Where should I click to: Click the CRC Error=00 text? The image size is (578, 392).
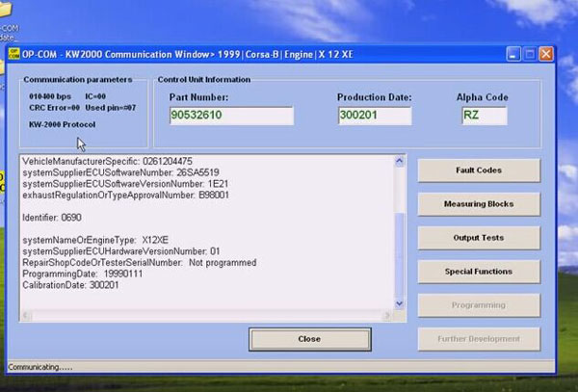coord(54,108)
